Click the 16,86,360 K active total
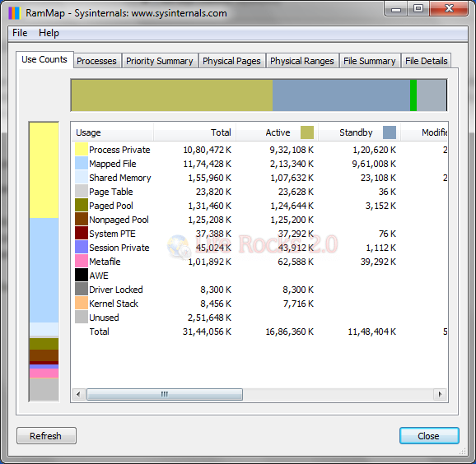This screenshot has width=476, height=464. (x=290, y=332)
